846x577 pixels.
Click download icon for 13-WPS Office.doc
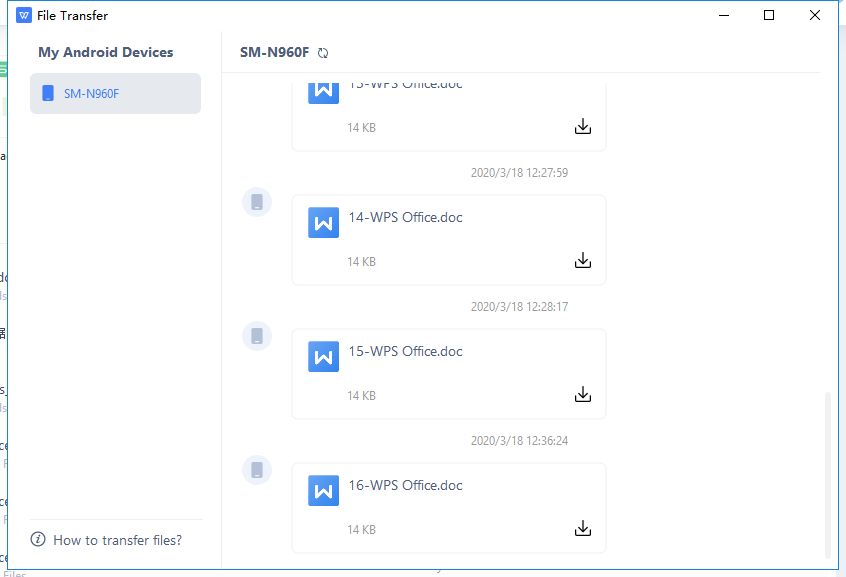coord(583,127)
